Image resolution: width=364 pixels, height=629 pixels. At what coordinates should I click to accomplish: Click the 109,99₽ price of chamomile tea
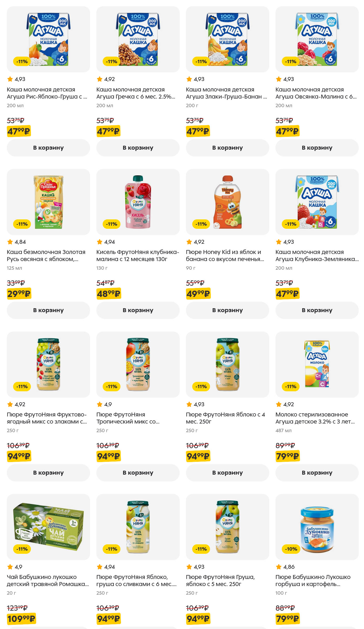21,619
